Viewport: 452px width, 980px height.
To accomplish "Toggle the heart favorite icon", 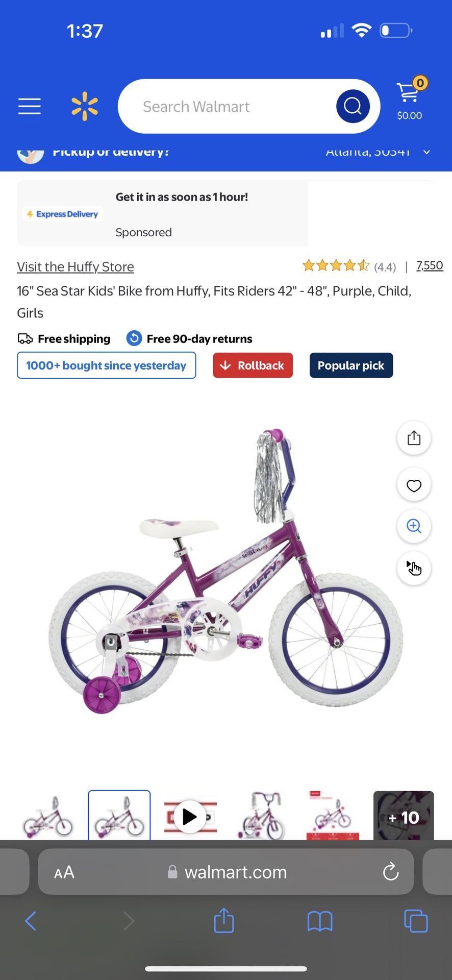I will [414, 485].
